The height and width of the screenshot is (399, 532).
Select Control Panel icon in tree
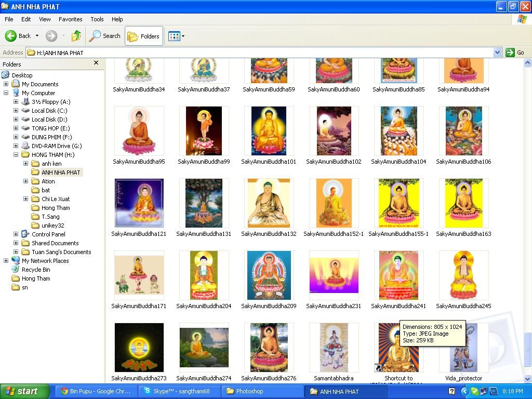pyautogui.click(x=25, y=234)
